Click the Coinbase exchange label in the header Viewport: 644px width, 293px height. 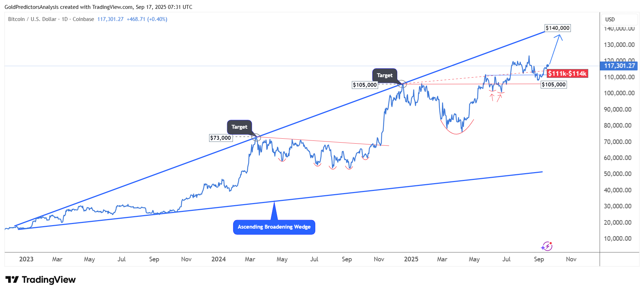click(83, 19)
